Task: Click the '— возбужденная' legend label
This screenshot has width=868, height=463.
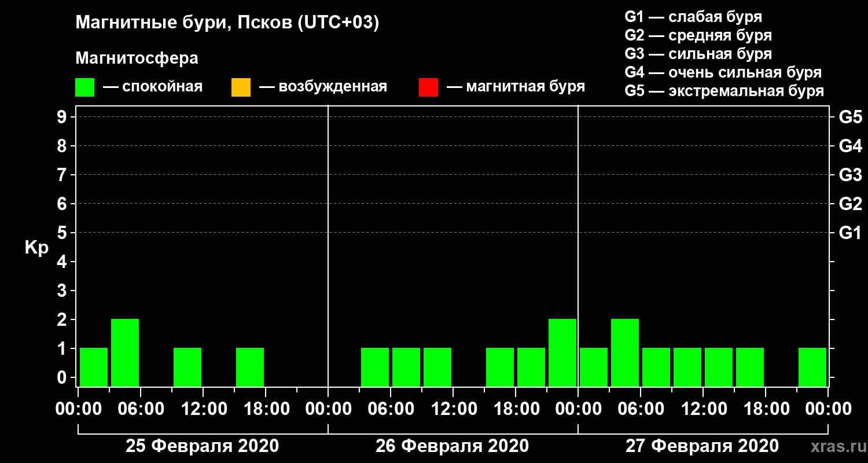Action: pos(323,87)
